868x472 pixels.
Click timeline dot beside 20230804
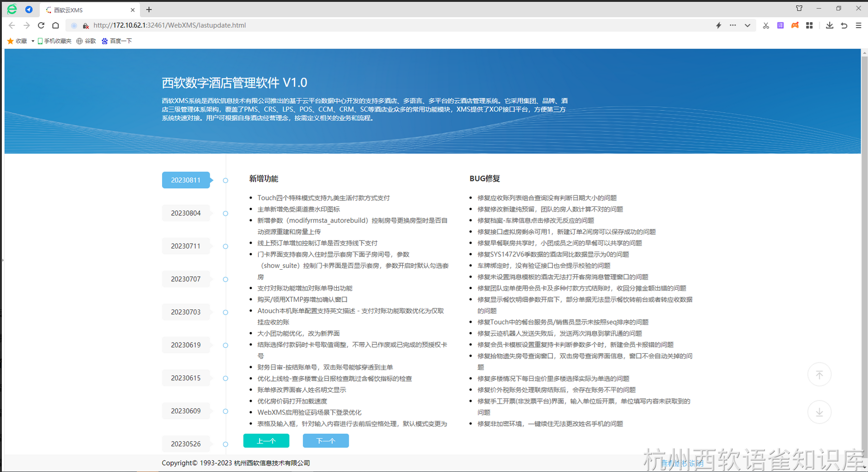[x=225, y=213]
